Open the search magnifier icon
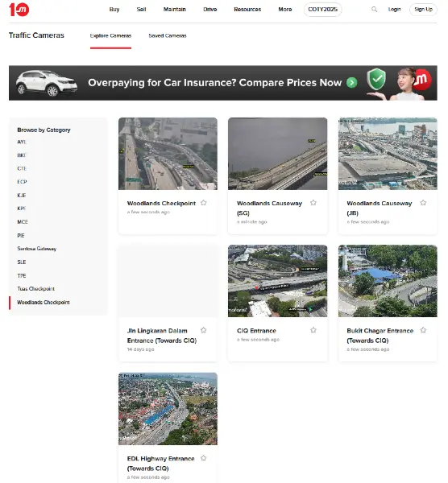The width and height of the screenshot is (448, 483). click(x=374, y=9)
